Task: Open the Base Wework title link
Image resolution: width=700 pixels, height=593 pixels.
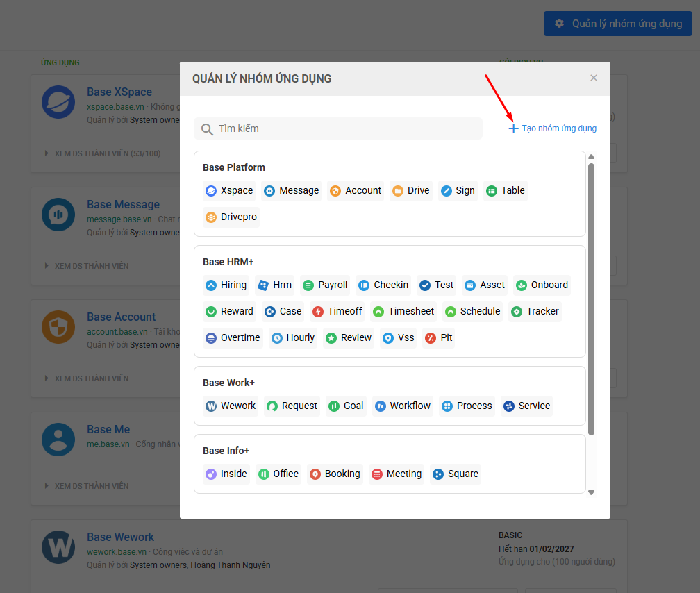Action: click(x=121, y=537)
